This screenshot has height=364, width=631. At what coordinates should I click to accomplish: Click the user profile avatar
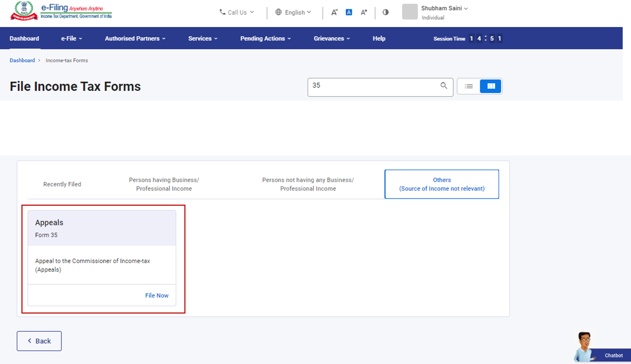point(410,12)
